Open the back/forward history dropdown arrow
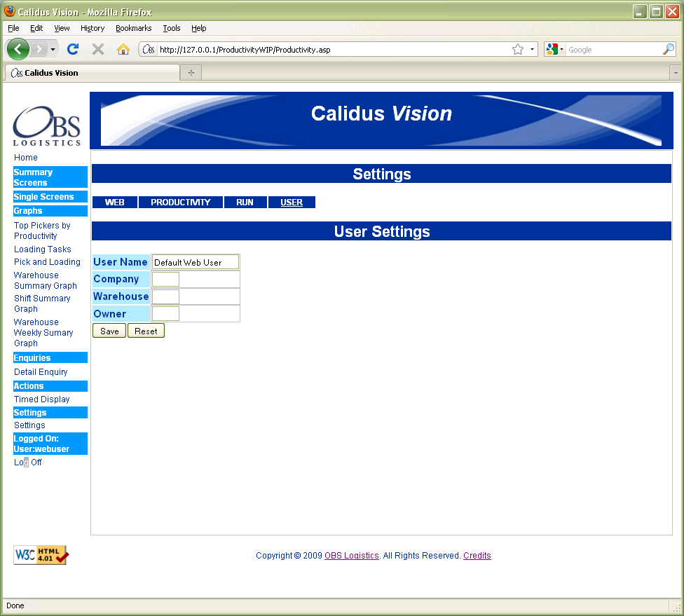This screenshot has width=684, height=616. coord(53,49)
